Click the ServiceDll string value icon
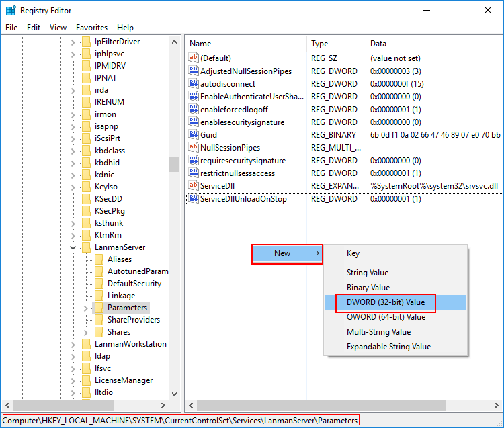 click(194, 185)
